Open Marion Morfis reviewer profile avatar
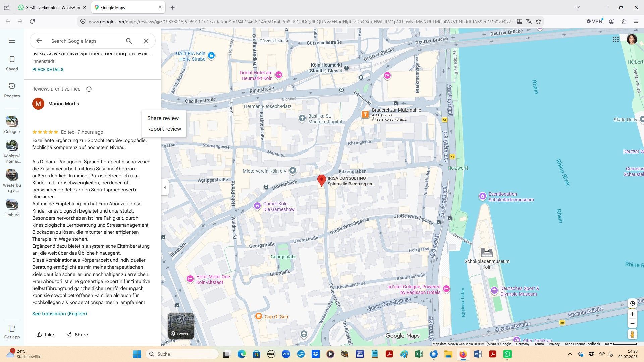The height and width of the screenshot is (362, 644). tap(38, 104)
